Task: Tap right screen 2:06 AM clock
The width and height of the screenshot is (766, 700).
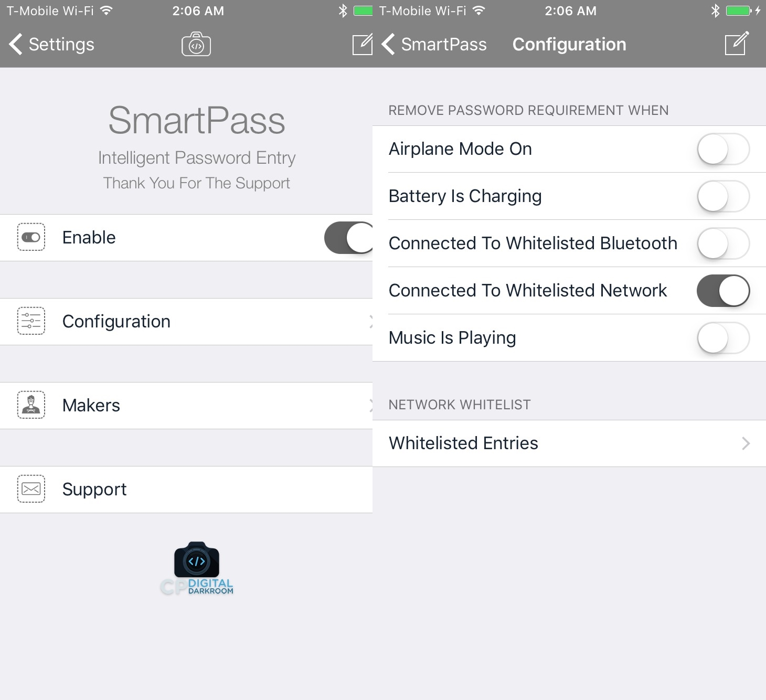Action: [x=571, y=10]
